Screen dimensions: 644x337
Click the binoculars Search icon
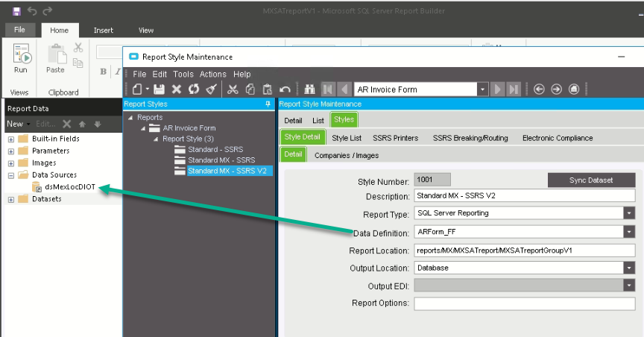[309, 89]
